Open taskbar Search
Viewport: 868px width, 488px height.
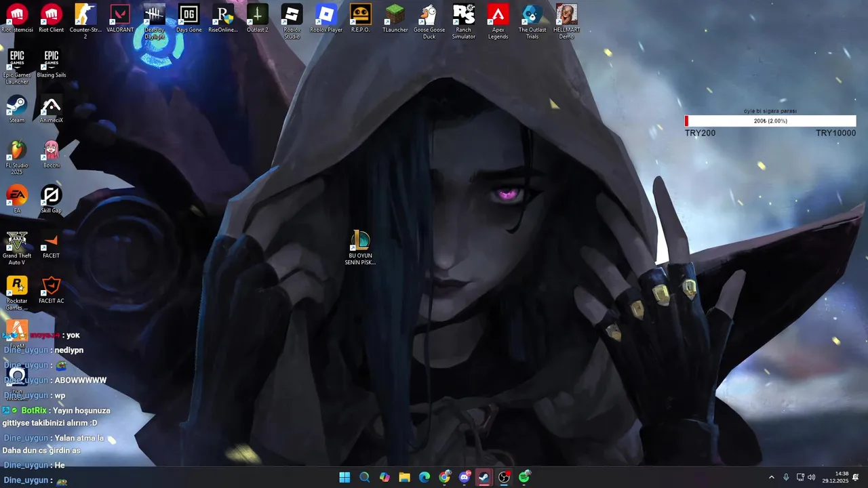point(364,477)
